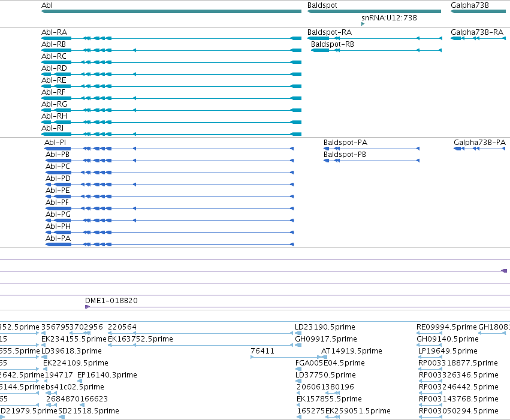Open the RP003143768.5prime EST label
510x420 pixels.
click(458, 399)
